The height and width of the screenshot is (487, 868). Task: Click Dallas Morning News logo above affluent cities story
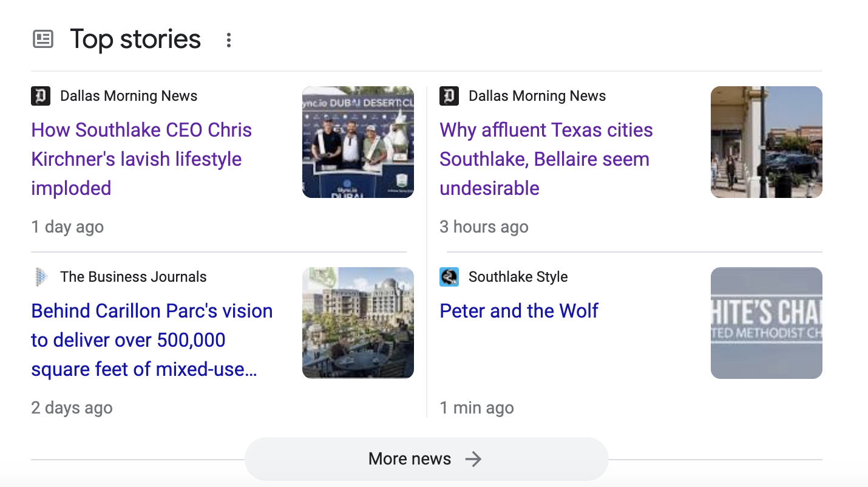[x=449, y=96]
